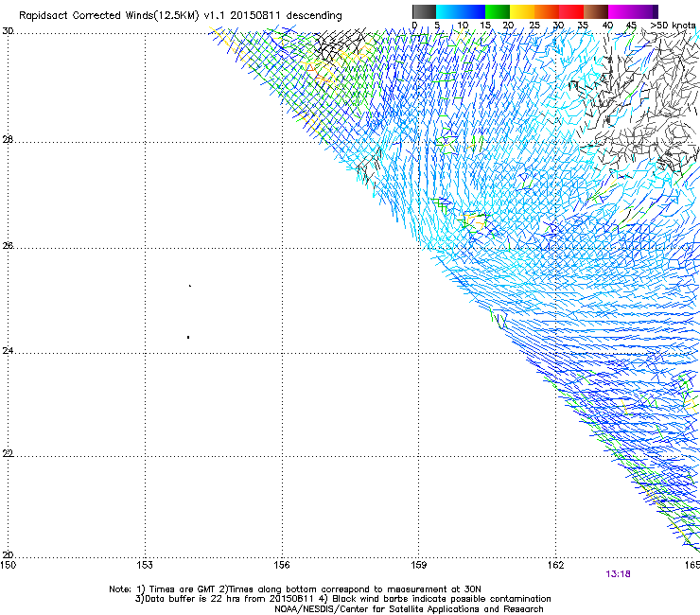
Task: Click the 'Times are GMT' note text
Action: pyautogui.click(x=183, y=589)
